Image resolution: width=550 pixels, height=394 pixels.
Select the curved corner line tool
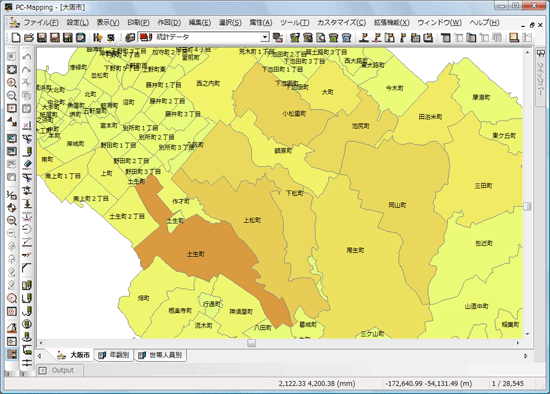tap(27, 268)
